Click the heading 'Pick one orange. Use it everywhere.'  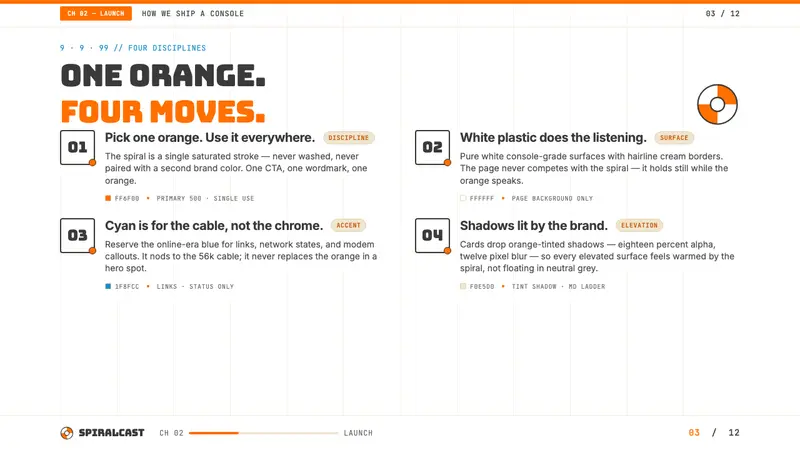210,138
